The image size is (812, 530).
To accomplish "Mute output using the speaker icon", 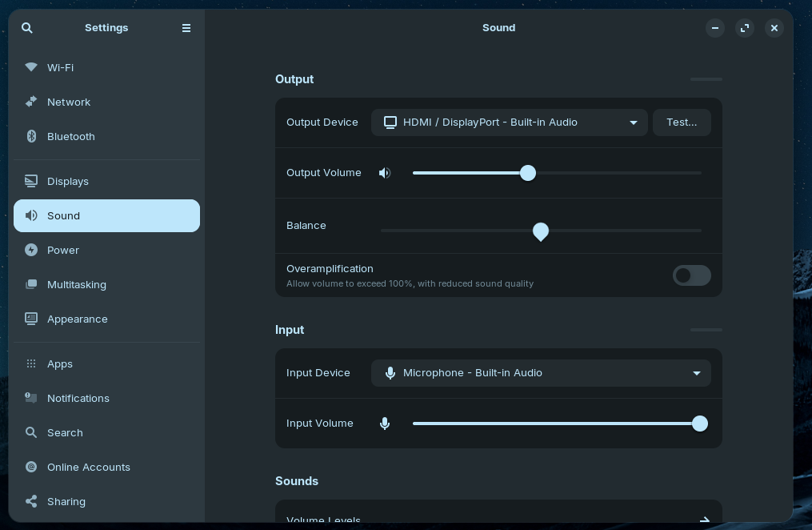I will [385, 173].
